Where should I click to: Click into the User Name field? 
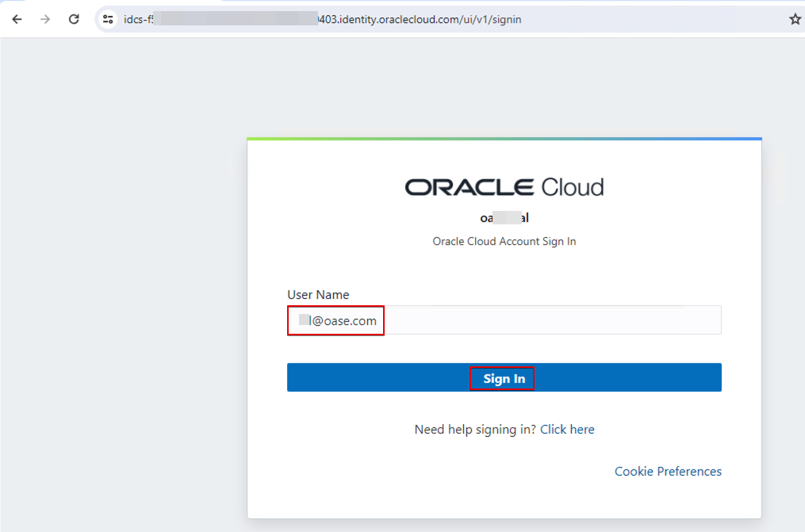tap(504, 320)
